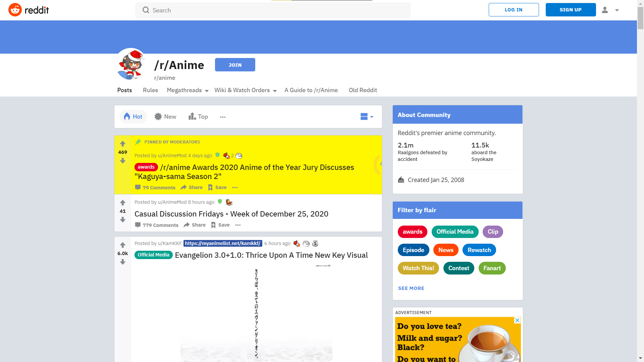Click the share arrow icon on awards post
Image resolution: width=644 pixels, height=362 pixels.
tap(183, 187)
